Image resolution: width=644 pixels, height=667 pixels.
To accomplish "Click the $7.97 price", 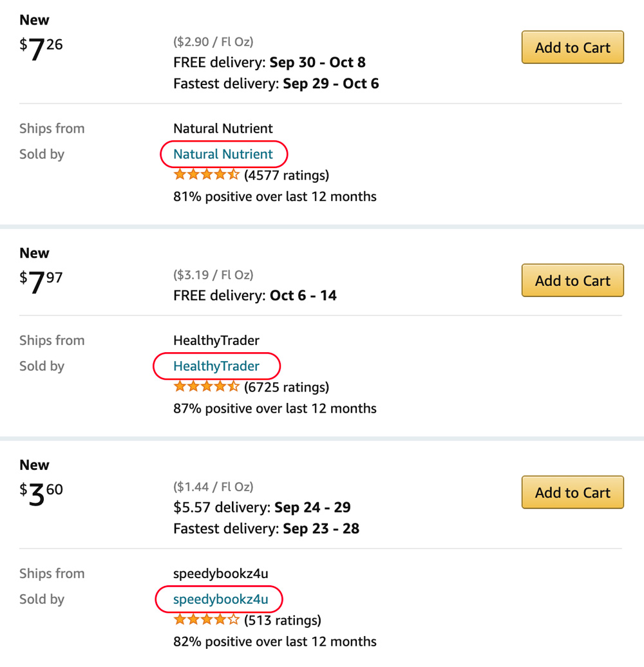I will tap(42, 282).
